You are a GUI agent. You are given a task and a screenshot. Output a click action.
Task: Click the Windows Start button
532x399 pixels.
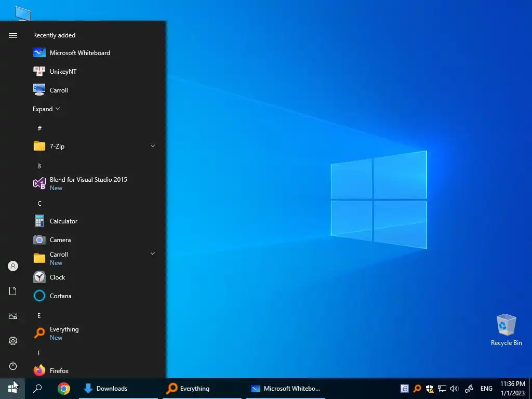point(12,389)
